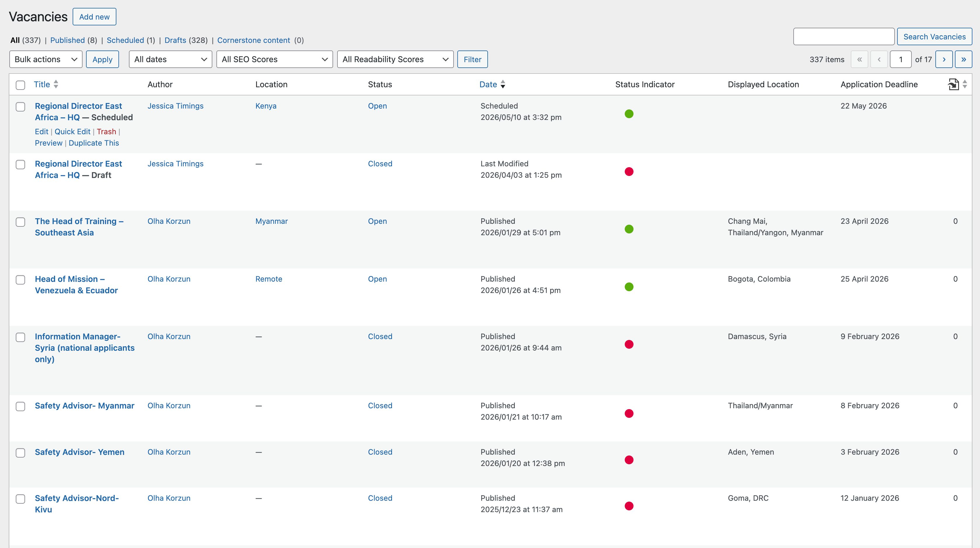Viewport: 980px width, 548px height.
Task: Toggle the select-all checkbox in table header
Action: coord(20,85)
